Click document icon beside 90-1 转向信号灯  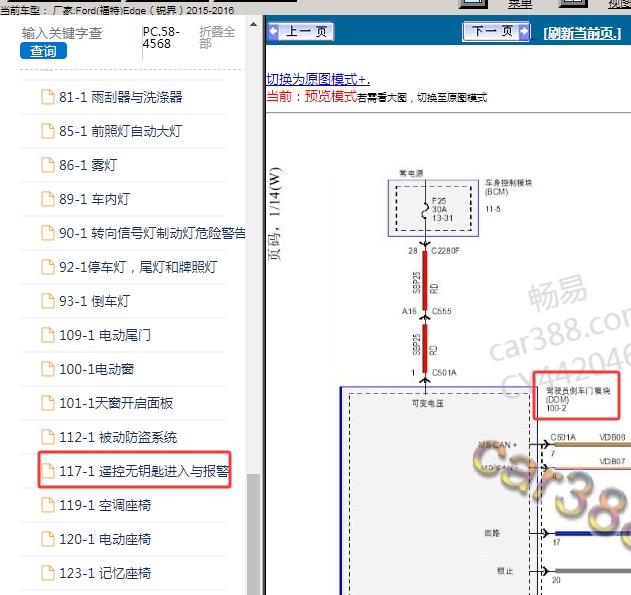48,233
